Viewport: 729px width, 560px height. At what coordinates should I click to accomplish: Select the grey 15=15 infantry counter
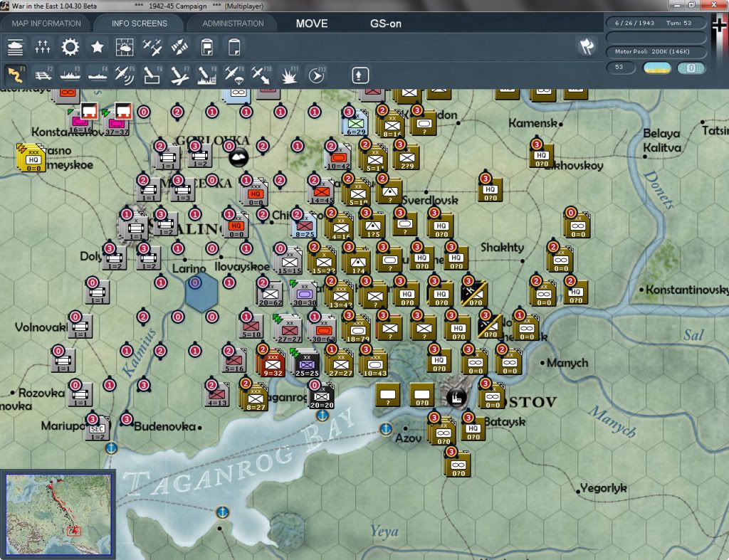click(x=289, y=263)
